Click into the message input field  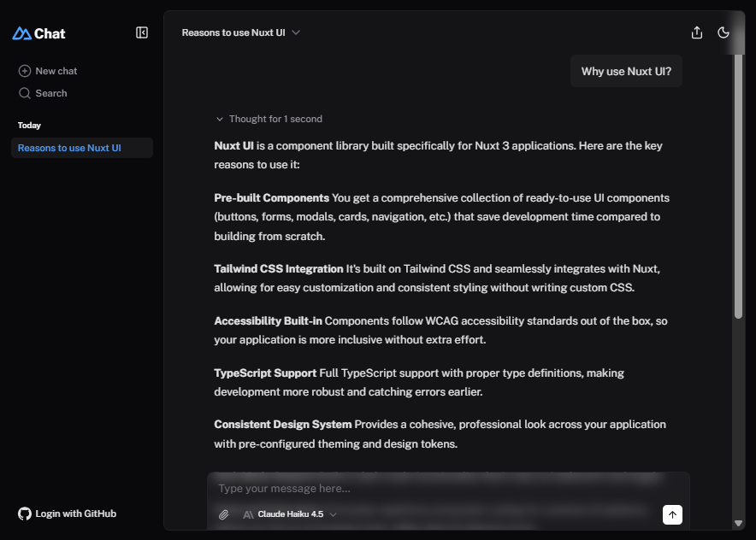[x=448, y=489]
